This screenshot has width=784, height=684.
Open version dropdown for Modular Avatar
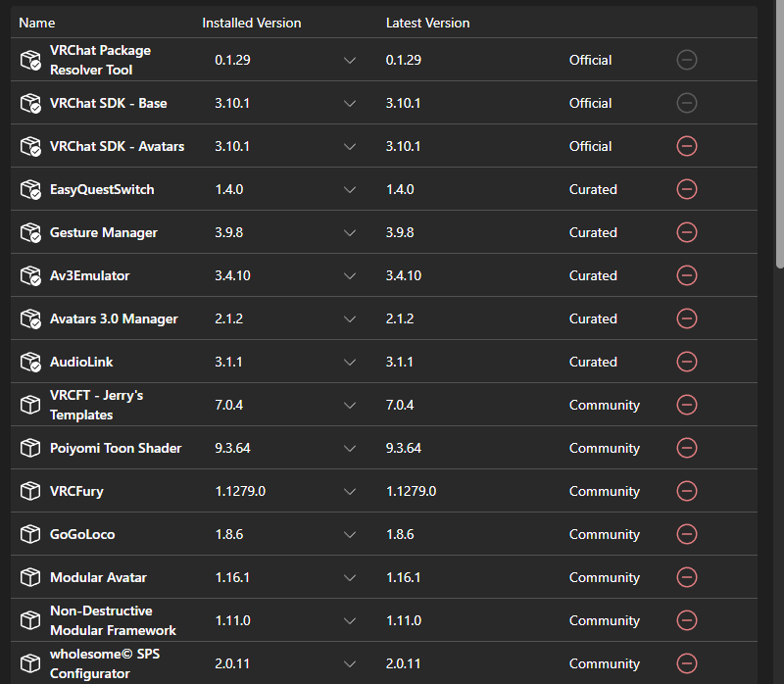tap(350, 577)
